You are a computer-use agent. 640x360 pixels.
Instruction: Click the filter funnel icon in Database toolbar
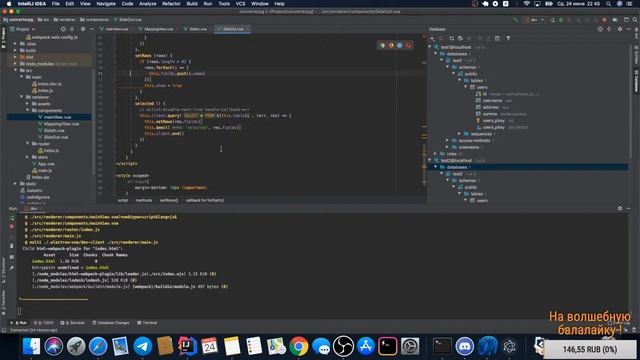(x=508, y=38)
